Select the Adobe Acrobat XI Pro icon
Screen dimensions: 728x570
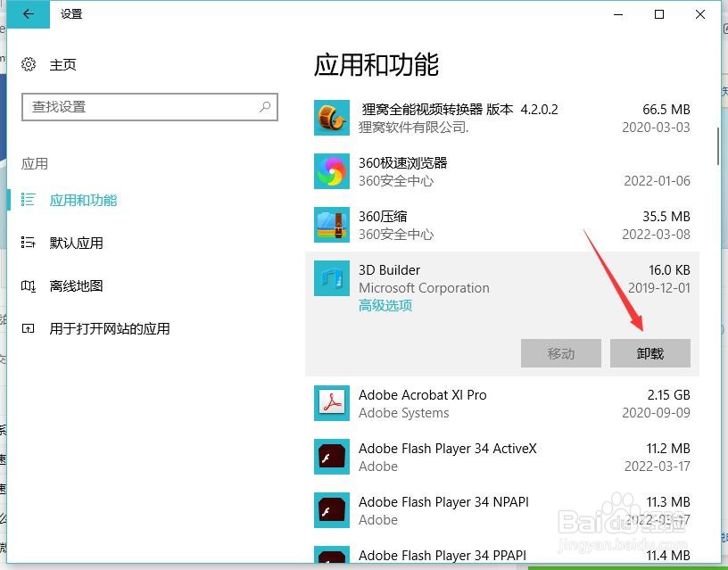[332, 403]
